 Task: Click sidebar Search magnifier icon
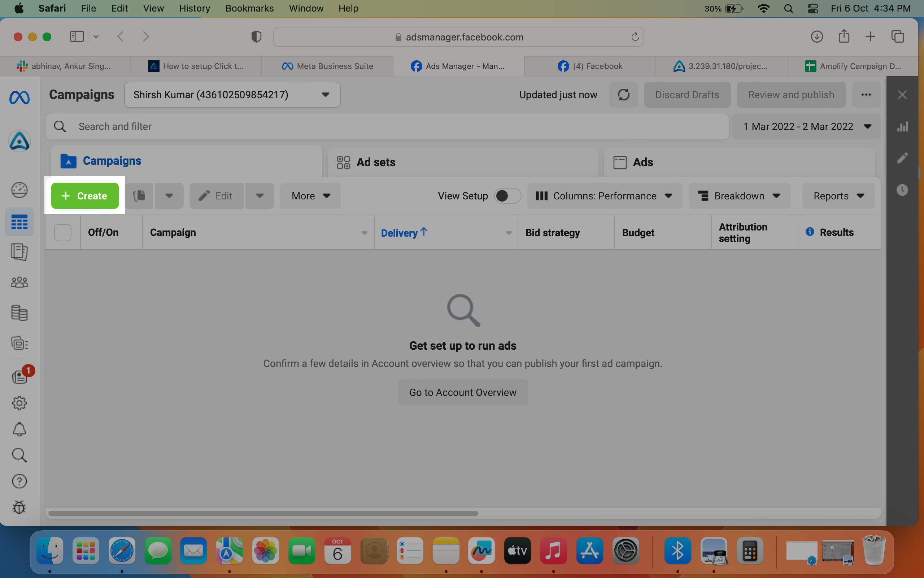pyautogui.click(x=19, y=455)
